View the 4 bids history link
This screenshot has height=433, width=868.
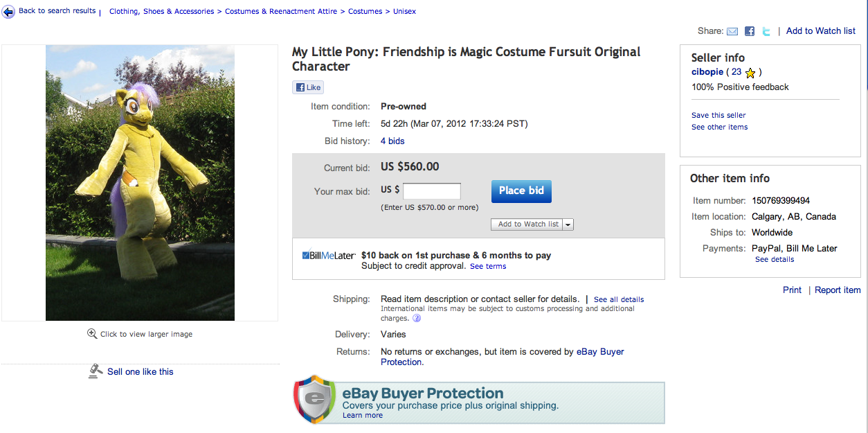pyautogui.click(x=392, y=141)
